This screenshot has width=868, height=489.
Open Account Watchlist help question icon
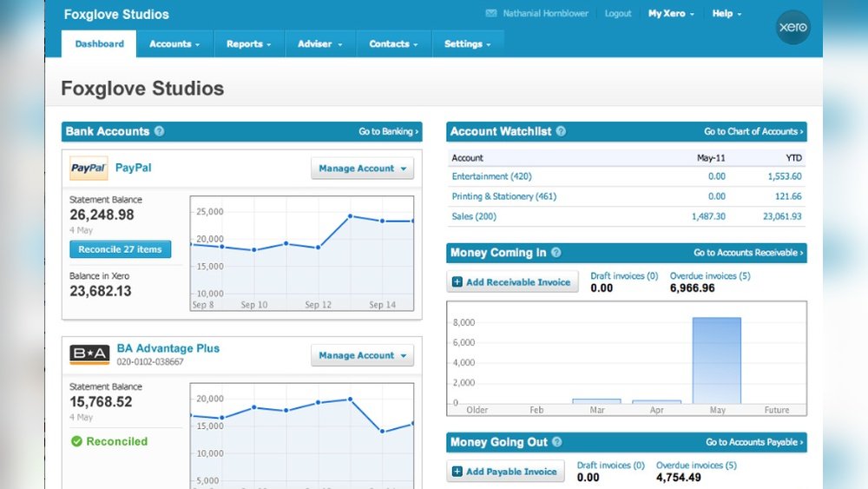click(561, 132)
